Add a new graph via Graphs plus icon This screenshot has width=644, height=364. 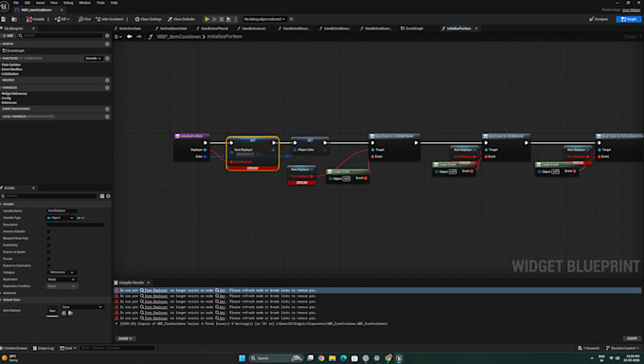pos(107,44)
